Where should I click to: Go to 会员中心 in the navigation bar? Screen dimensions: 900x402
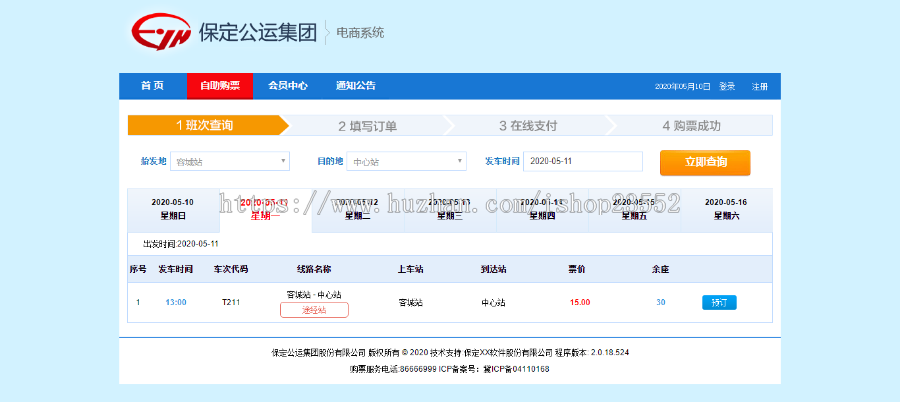tap(287, 86)
